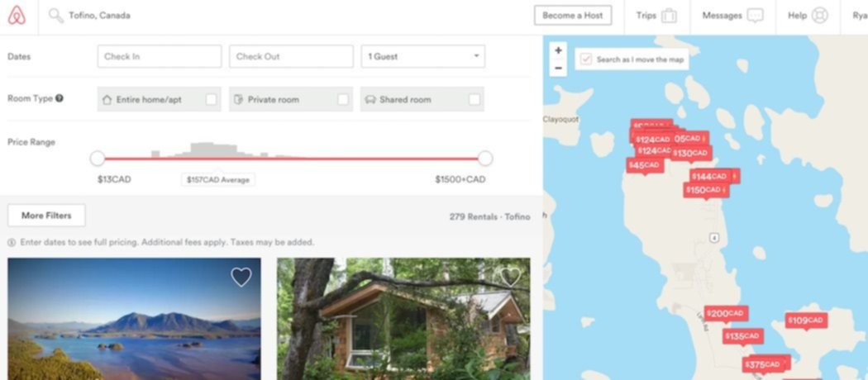Zoom out the map with the minus
868x380 pixels.
[558, 68]
